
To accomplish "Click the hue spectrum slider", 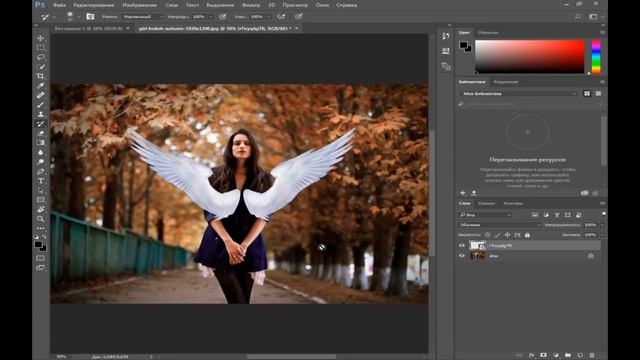I will click(596, 57).
